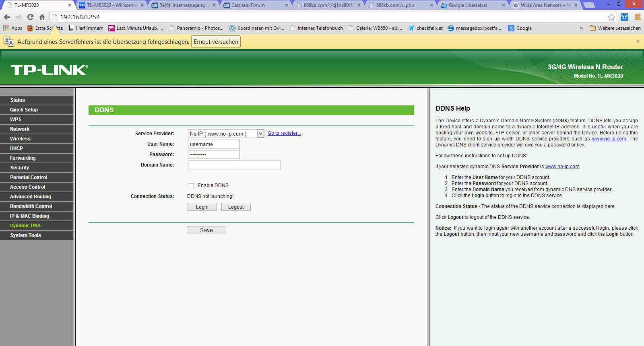This screenshot has width=644, height=346.
Task: Click the browser Back arrow
Action: tap(7, 17)
